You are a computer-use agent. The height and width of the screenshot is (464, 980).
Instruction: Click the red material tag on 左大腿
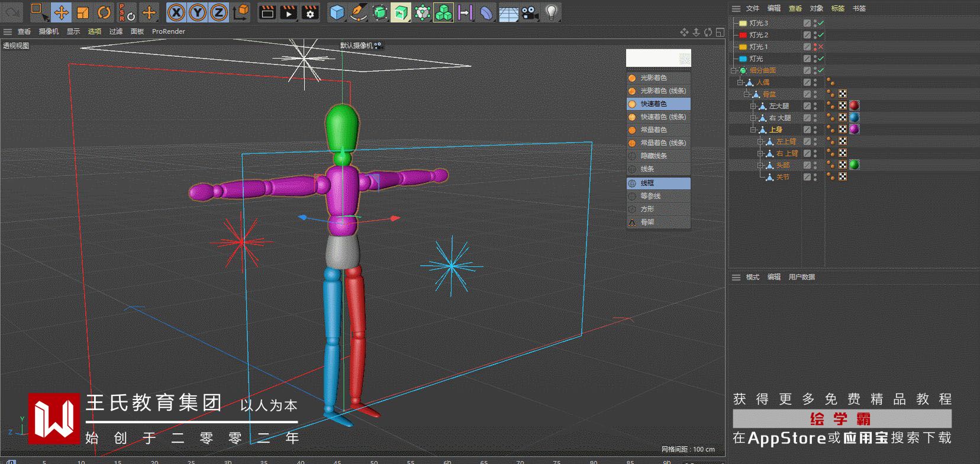click(x=854, y=105)
